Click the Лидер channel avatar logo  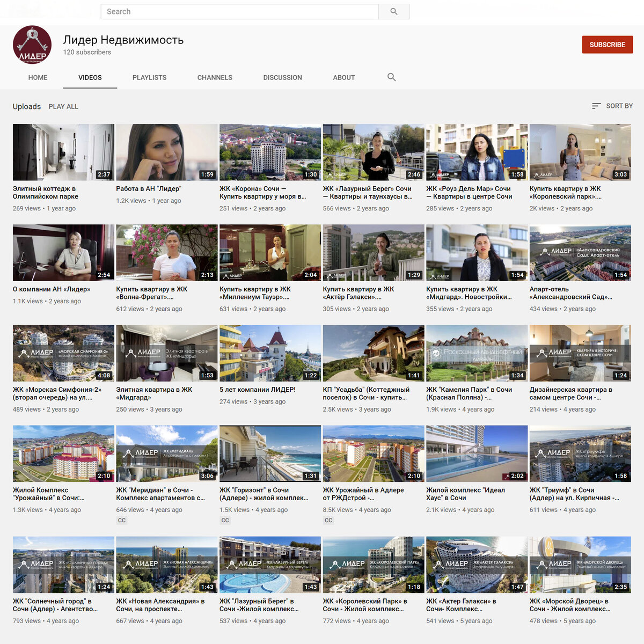[x=32, y=45]
